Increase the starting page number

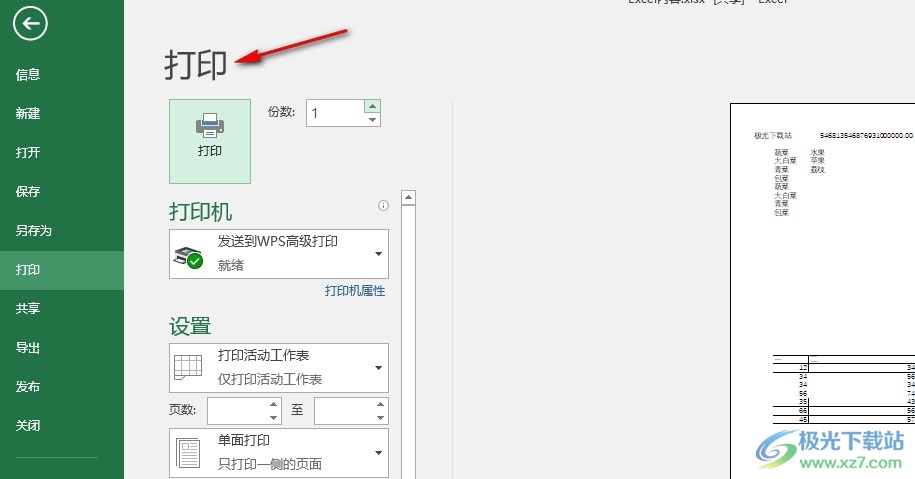pyautogui.click(x=273, y=405)
